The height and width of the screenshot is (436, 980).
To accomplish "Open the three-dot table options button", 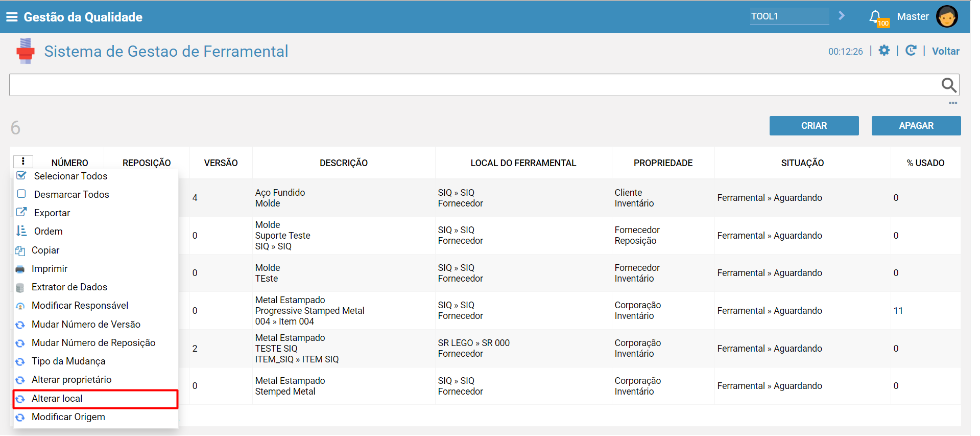I will point(23,162).
